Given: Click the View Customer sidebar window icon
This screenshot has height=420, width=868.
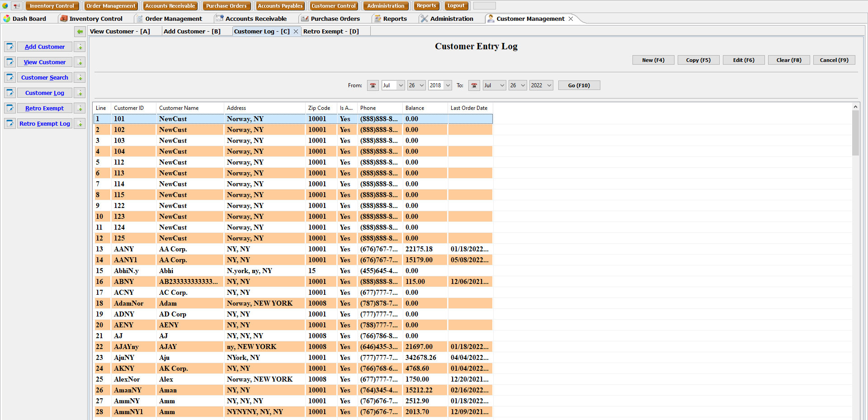Looking at the screenshot, I should (x=10, y=62).
